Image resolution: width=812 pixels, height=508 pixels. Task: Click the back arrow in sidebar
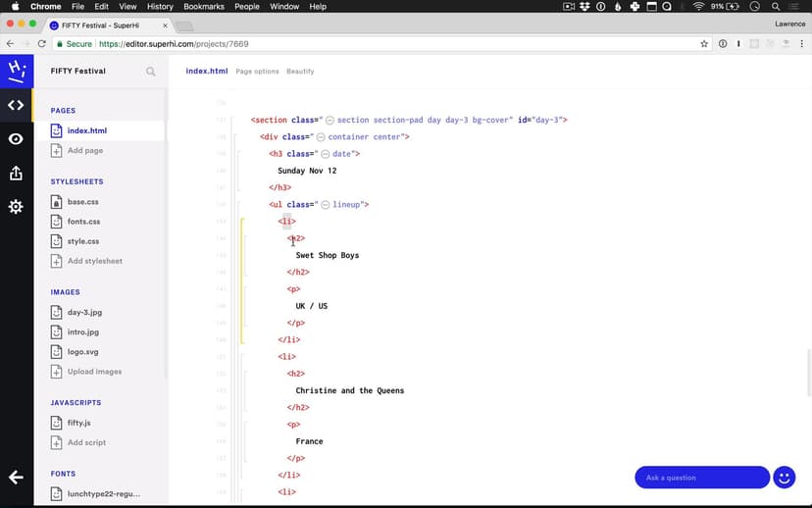coord(16,478)
